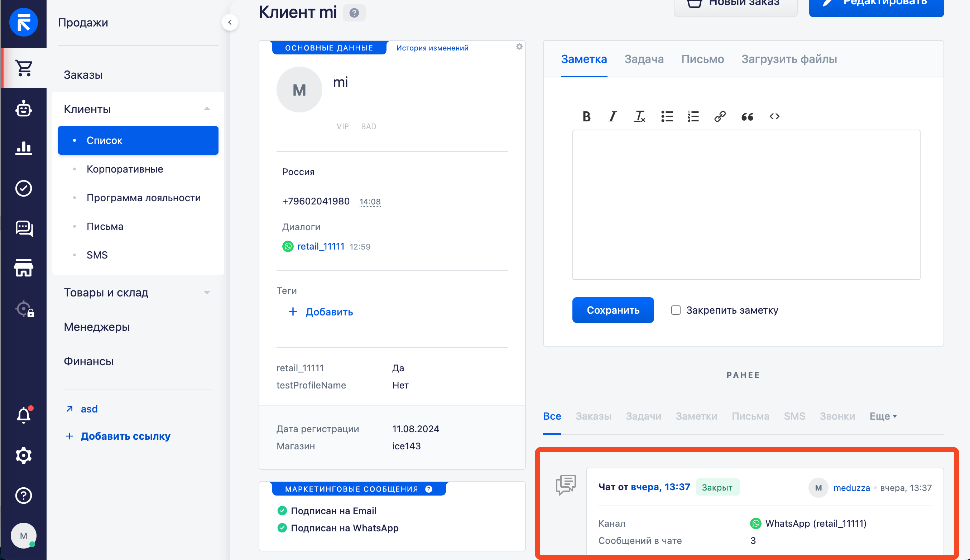Click the gear icon in Основные данные panel

[x=519, y=47]
